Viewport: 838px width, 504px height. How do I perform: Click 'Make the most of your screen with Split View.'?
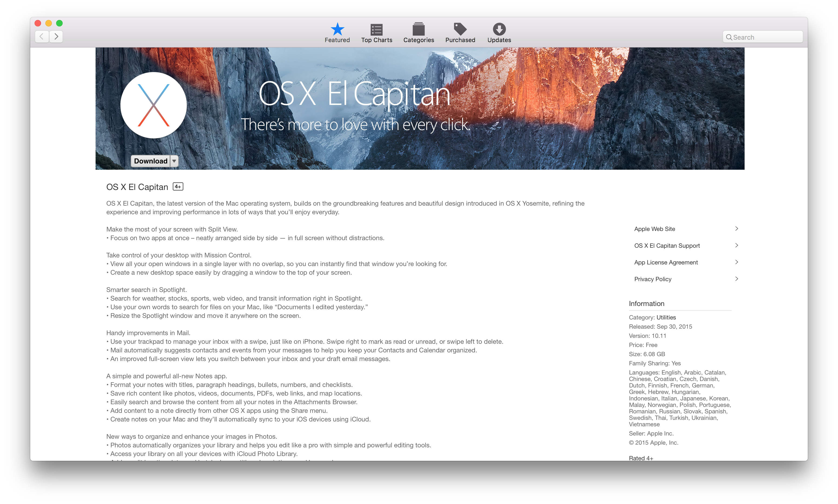coord(172,229)
